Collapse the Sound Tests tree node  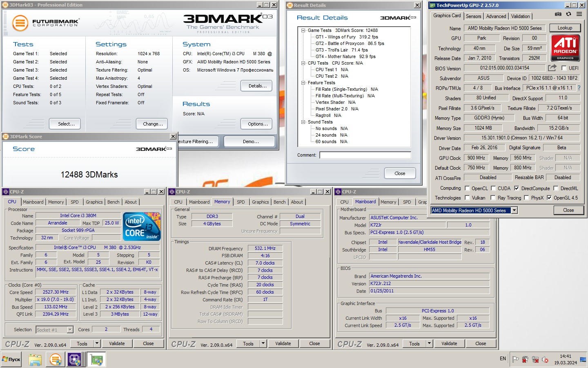click(303, 122)
